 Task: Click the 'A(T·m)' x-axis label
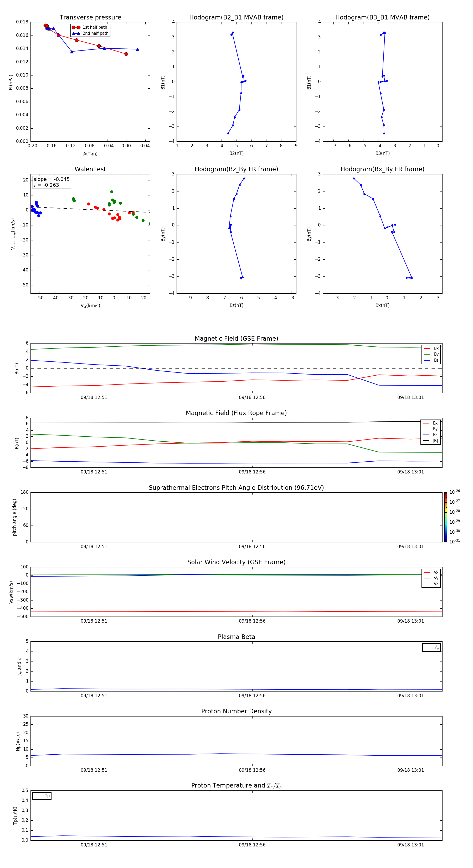[90, 154]
